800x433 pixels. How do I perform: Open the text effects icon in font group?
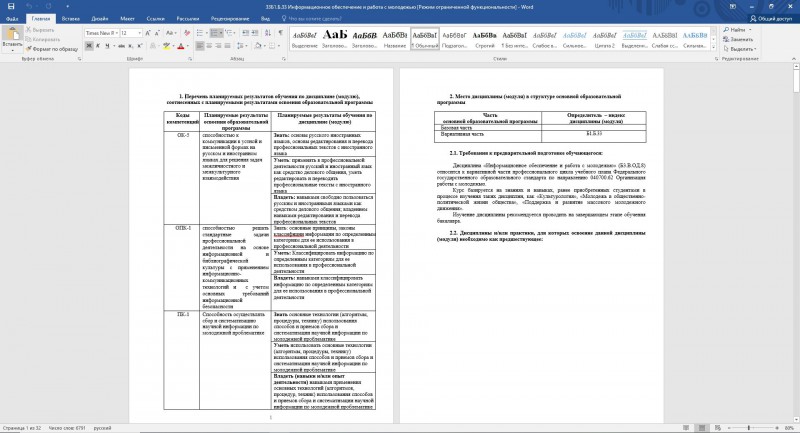153,46
